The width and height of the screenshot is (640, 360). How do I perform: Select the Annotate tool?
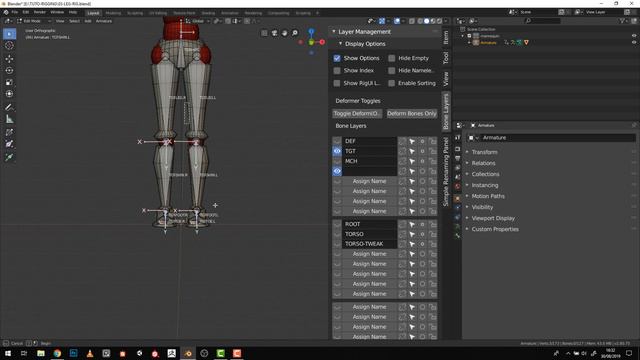(x=9, y=107)
